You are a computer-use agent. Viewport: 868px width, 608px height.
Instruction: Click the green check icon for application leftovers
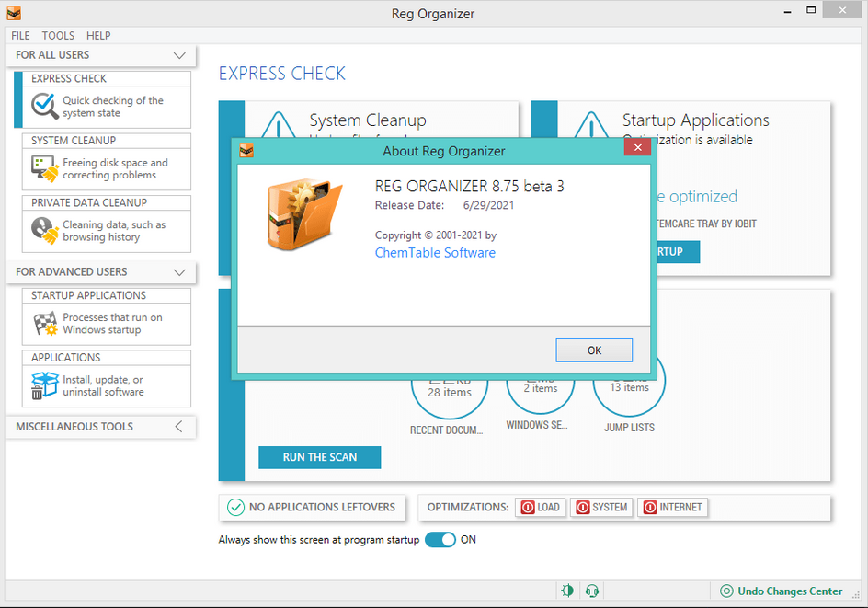[x=235, y=507]
